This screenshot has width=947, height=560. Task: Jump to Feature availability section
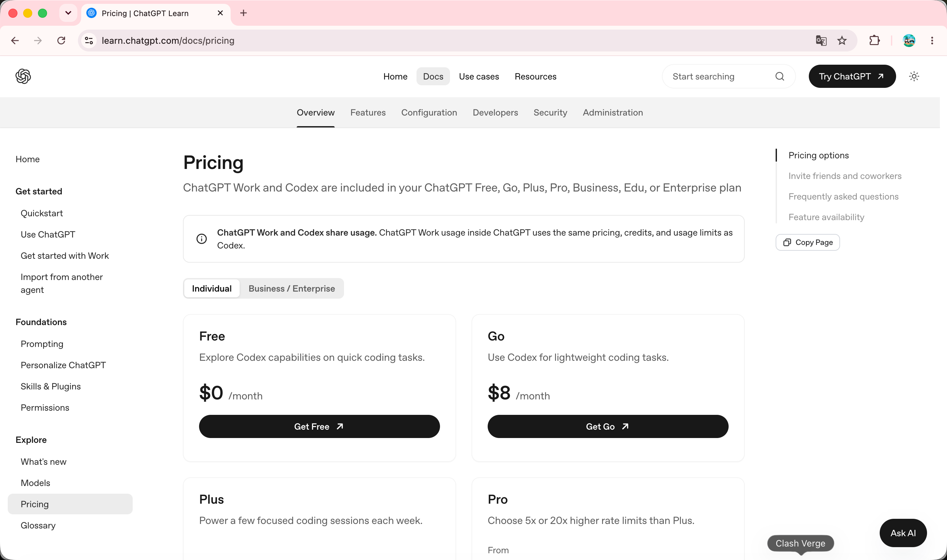pyautogui.click(x=826, y=217)
